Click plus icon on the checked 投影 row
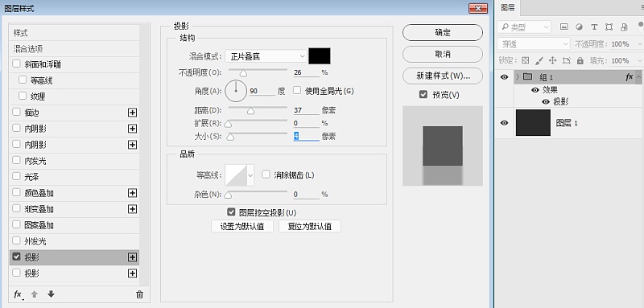Image resolution: width=644 pixels, height=308 pixels. (132, 257)
